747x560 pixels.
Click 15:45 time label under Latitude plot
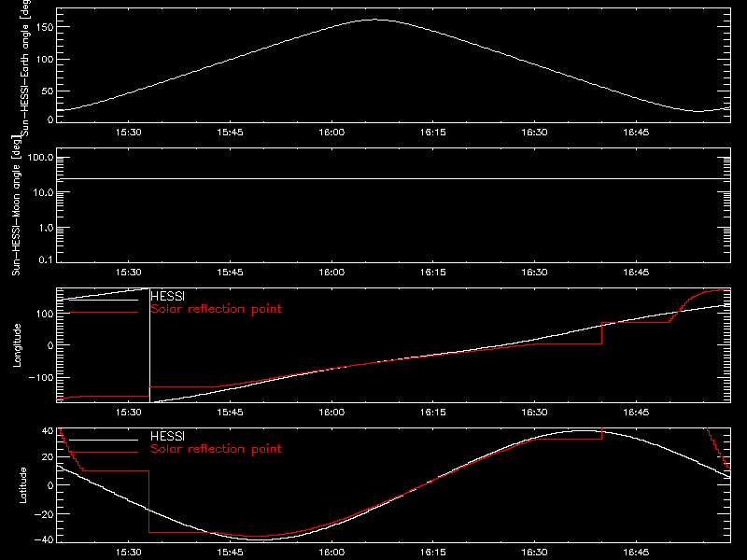tap(230, 553)
